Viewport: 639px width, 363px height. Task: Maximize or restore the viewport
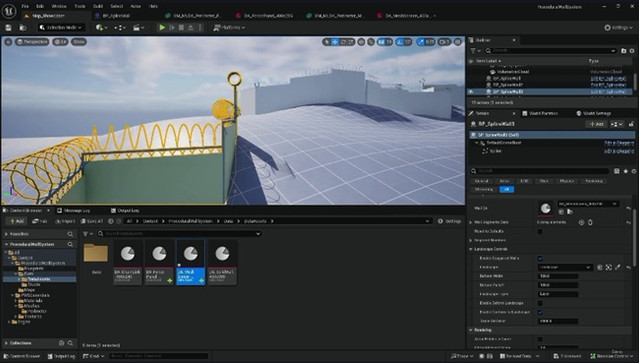tap(458, 42)
